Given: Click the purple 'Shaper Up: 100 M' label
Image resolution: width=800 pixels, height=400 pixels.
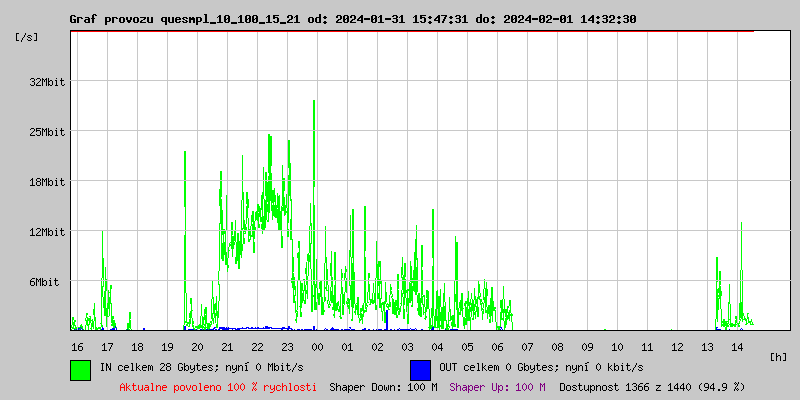Looking at the screenshot, I should pos(497,387).
